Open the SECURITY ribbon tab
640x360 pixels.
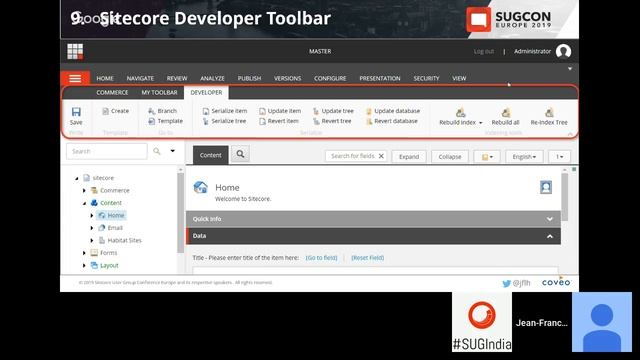426,78
